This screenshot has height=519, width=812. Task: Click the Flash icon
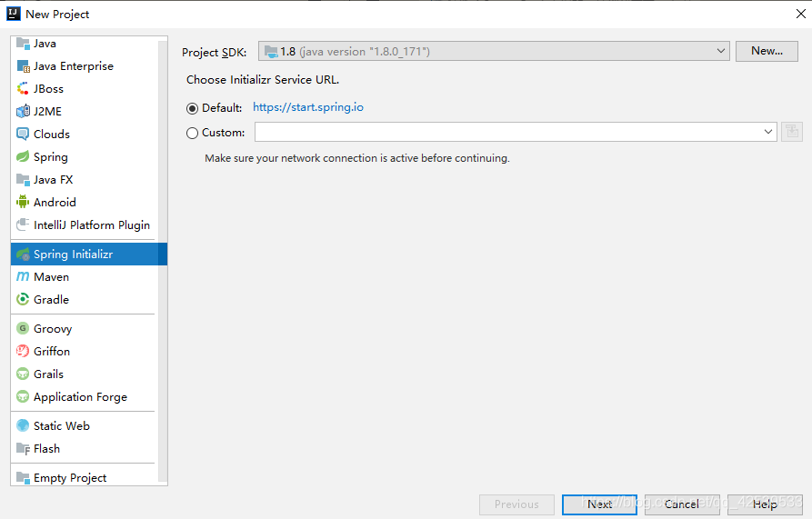tap(23, 449)
